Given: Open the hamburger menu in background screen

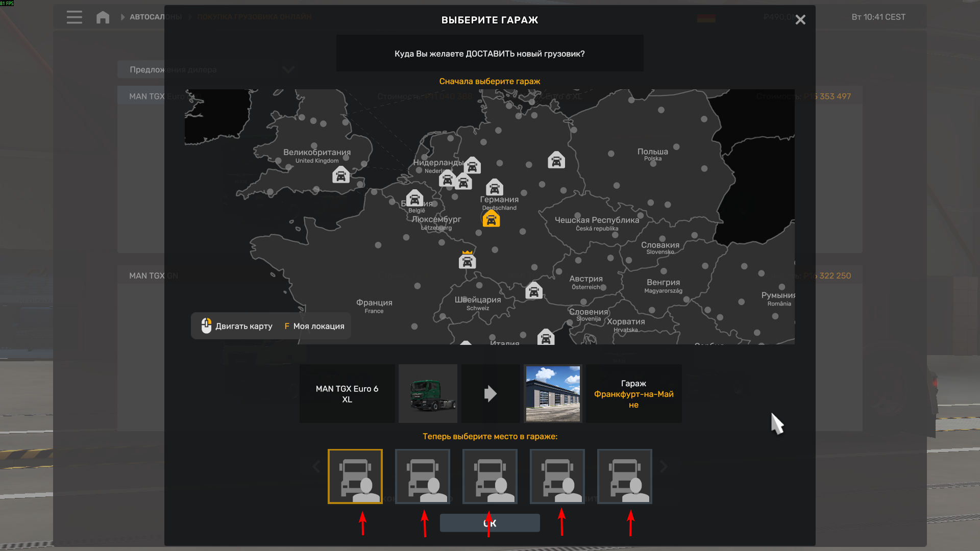Looking at the screenshot, I should (x=75, y=17).
